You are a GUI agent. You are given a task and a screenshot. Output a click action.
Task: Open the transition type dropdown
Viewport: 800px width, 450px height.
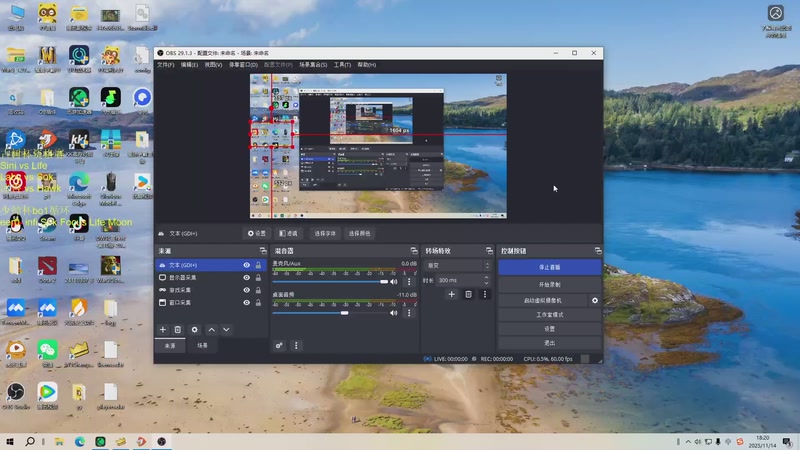point(458,266)
